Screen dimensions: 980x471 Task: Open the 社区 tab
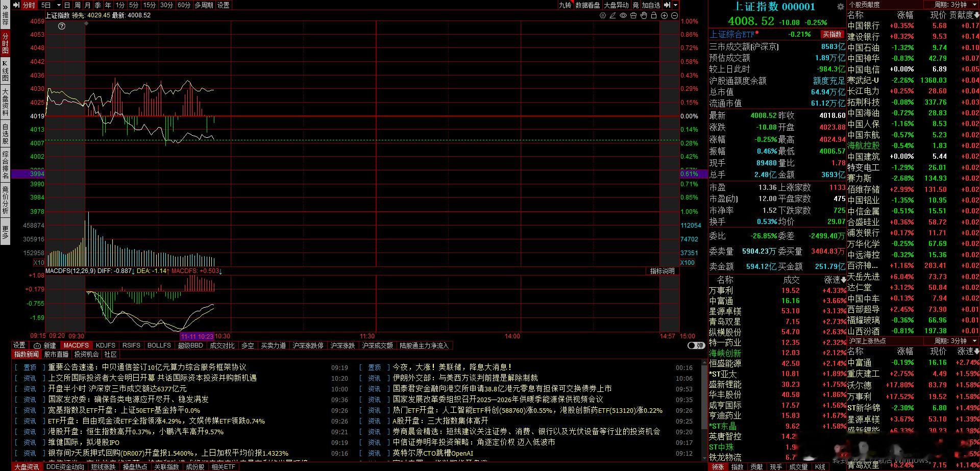(x=111, y=354)
